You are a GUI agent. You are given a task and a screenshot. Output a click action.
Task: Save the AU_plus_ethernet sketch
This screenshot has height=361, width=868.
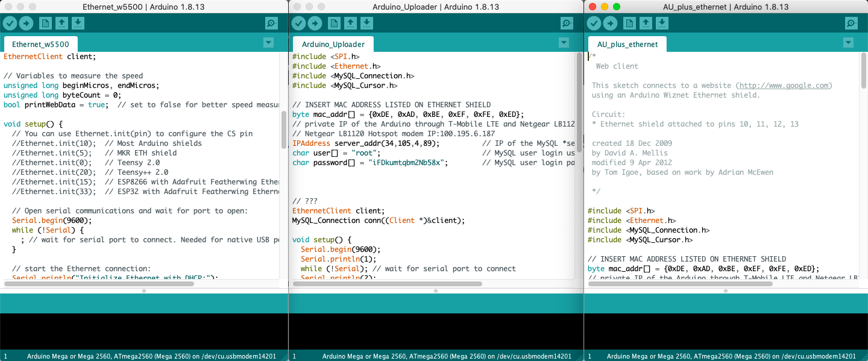(x=662, y=24)
